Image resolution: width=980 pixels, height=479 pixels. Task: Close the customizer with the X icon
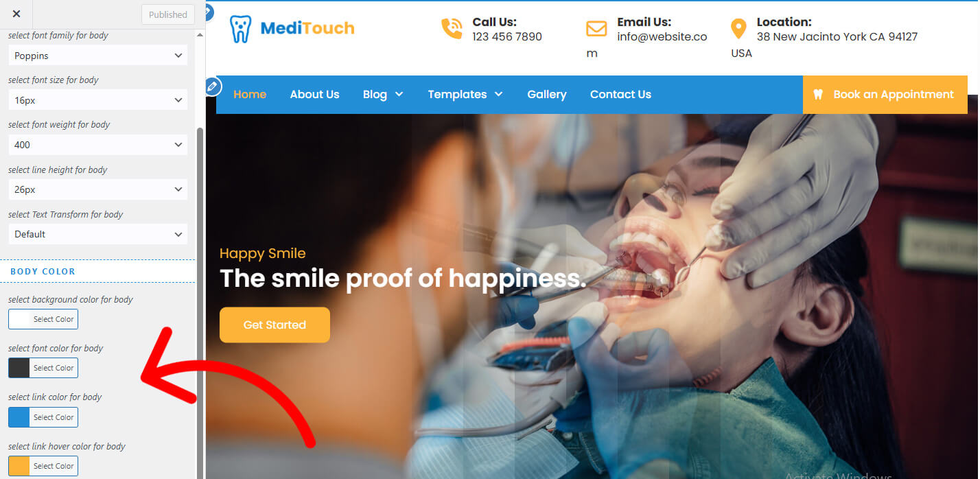16,14
